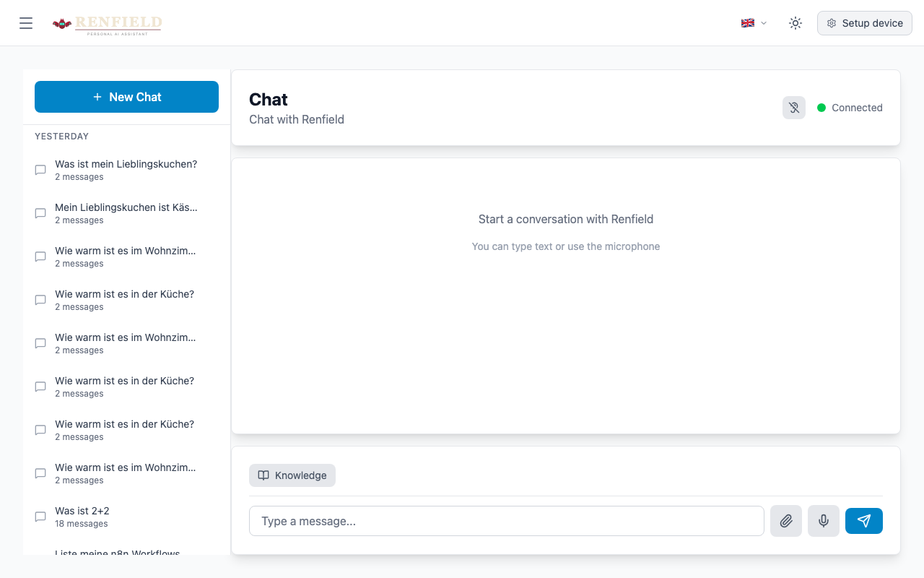Select the 'Liste meine n8n Workflows' chat
Screen dimensions: 924x578
click(x=117, y=553)
